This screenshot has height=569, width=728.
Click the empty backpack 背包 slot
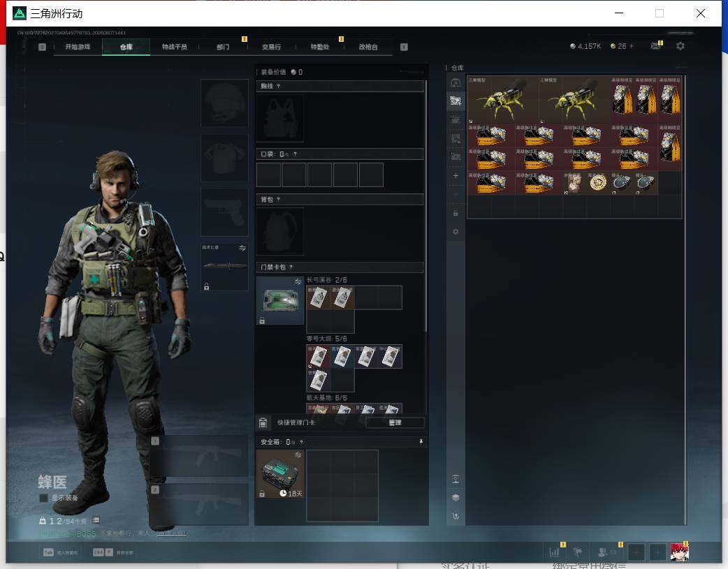click(x=280, y=232)
